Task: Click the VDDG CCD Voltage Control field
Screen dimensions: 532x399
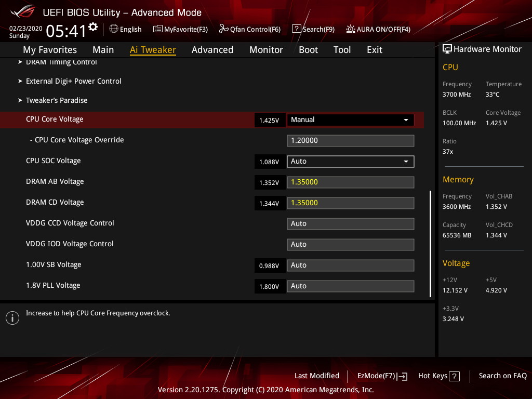Action: pos(351,224)
